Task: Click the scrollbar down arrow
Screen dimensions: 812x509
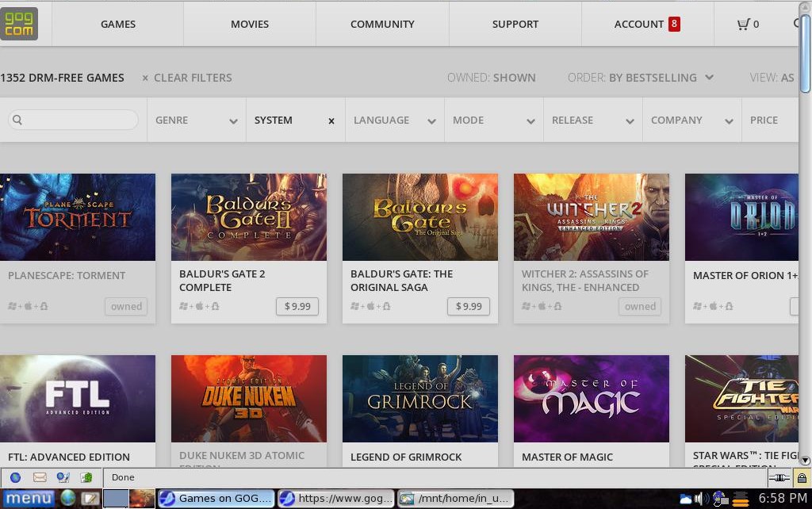Action: pos(805,461)
